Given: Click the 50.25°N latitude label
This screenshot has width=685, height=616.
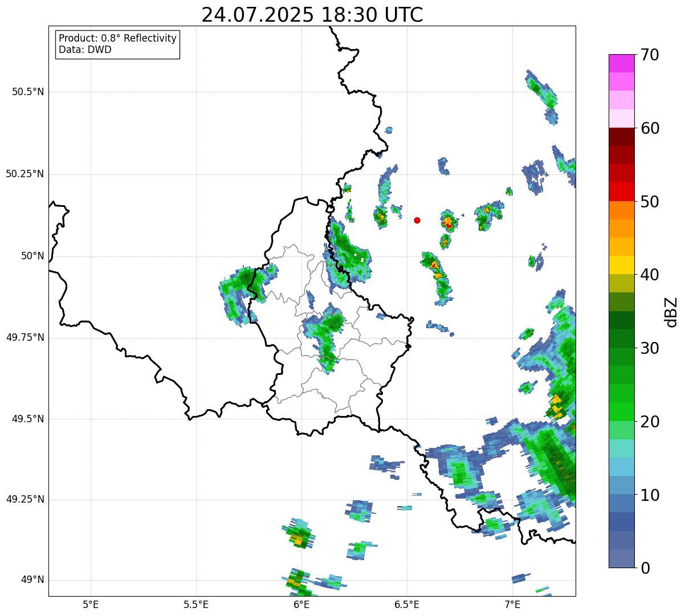Looking at the screenshot, I should point(25,174).
